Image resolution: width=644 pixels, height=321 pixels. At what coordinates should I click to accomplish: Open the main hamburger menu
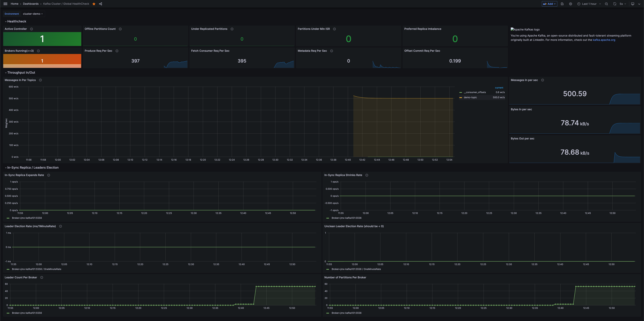point(5,4)
